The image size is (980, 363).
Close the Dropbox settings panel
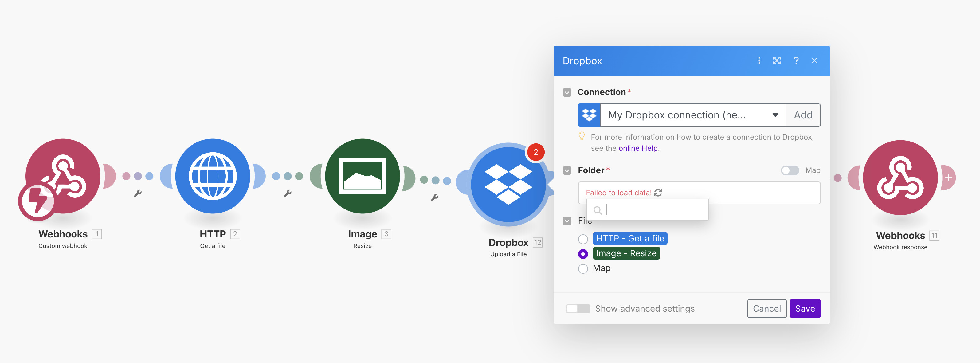tap(814, 61)
